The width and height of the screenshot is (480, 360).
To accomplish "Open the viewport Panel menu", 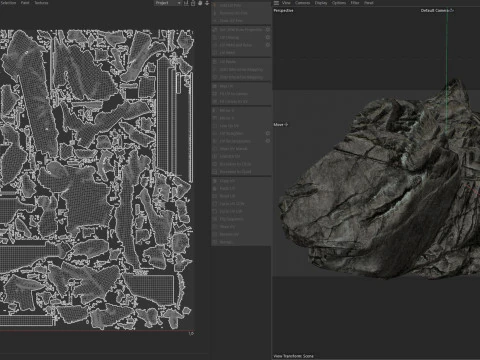I will point(368,3).
